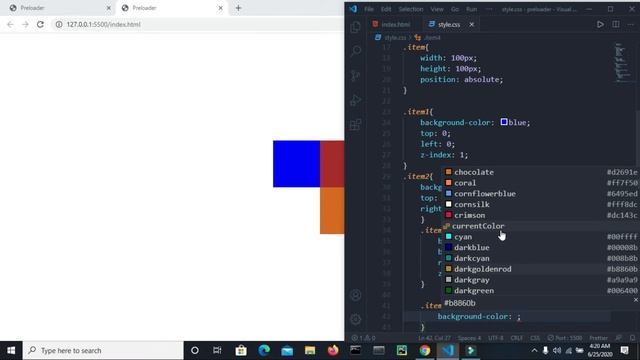The height and width of the screenshot is (360, 640).
Task: Open the Run menu
Action: 471,9
